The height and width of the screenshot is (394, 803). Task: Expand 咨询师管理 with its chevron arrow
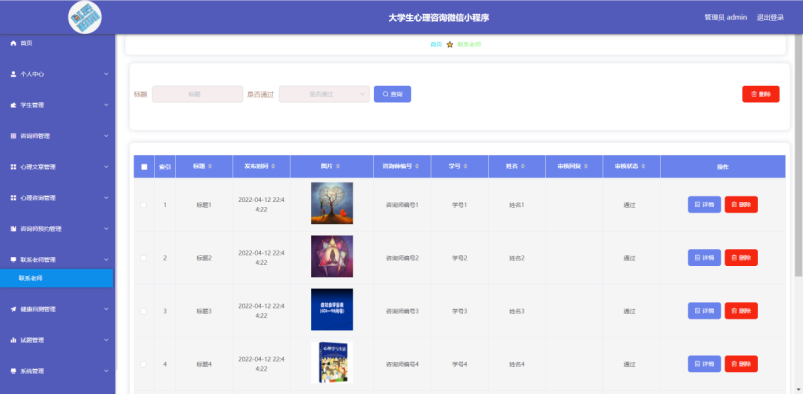click(x=106, y=136)
